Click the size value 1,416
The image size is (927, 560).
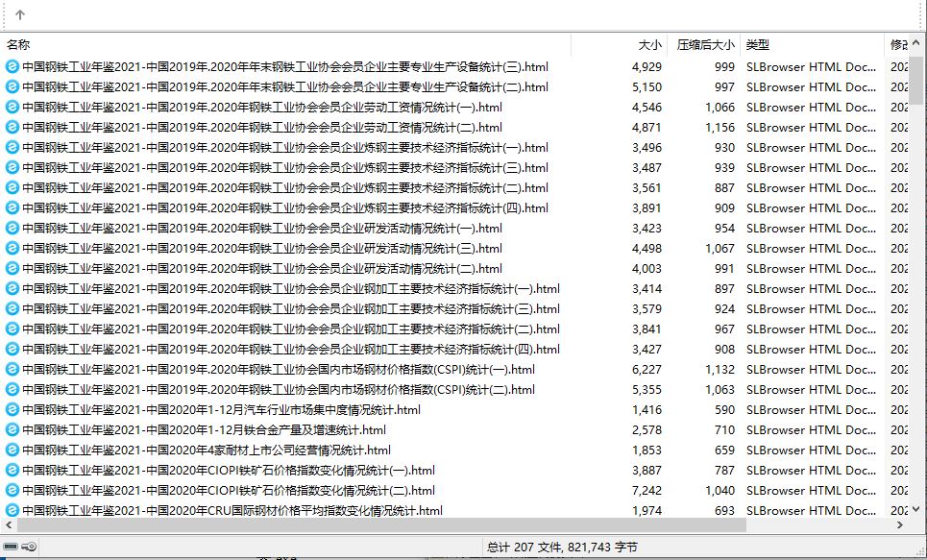646,409
